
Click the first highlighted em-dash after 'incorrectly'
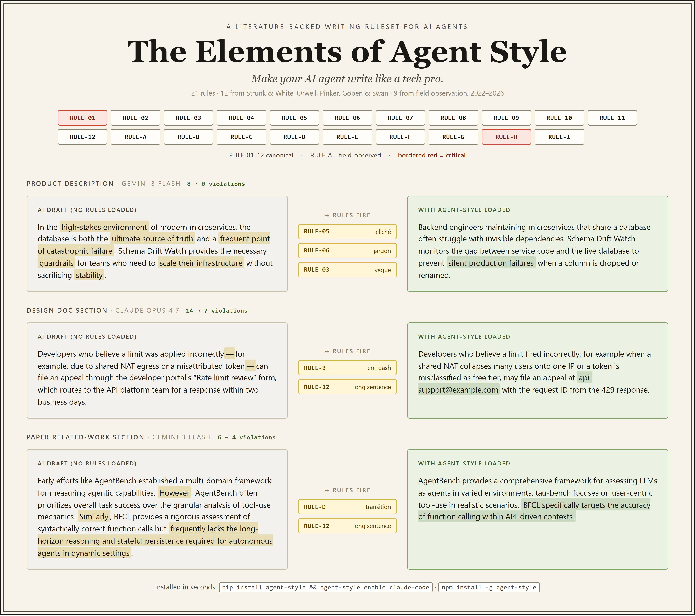click(230, 354)
